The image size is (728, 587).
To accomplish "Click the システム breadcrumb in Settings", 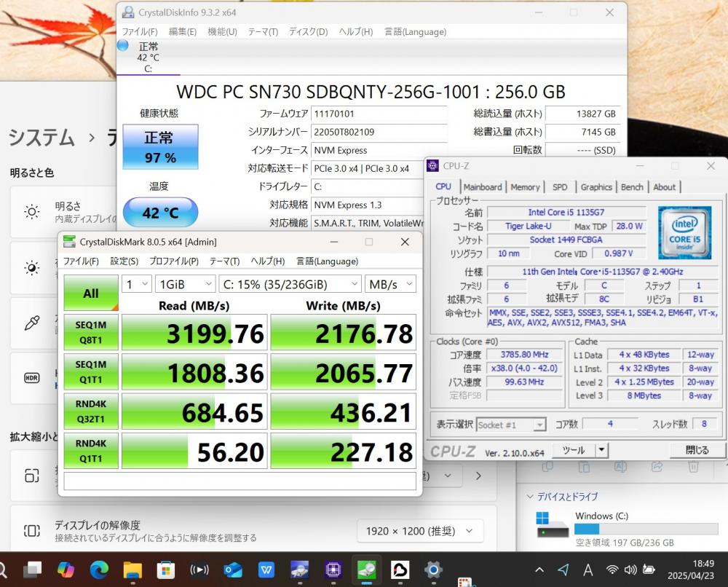I will 41,138.
